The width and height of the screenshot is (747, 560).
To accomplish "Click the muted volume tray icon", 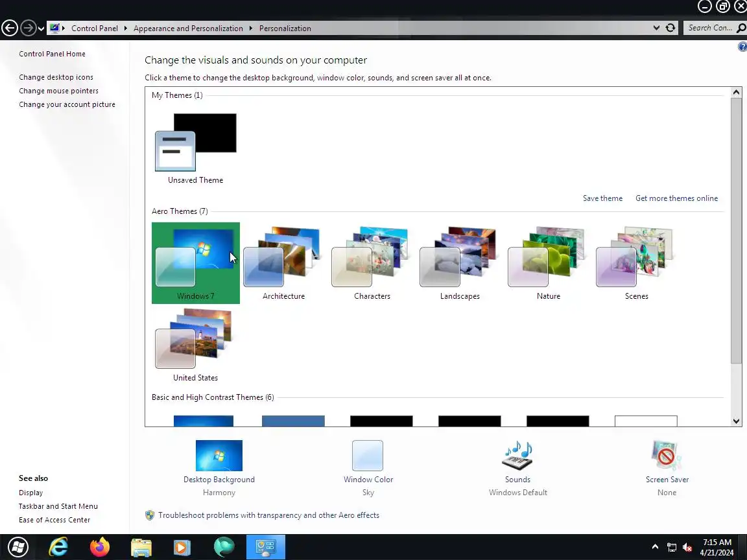I will point(687,547).
